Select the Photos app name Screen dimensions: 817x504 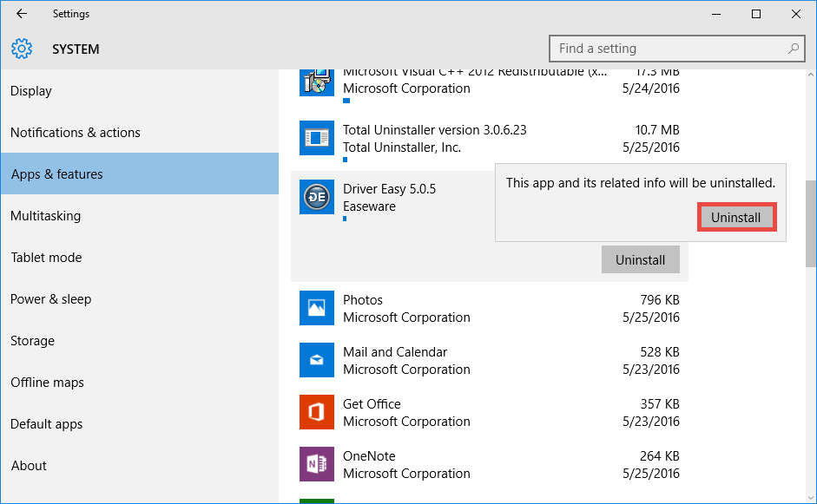pyautogui.click(x=363, y=300)
